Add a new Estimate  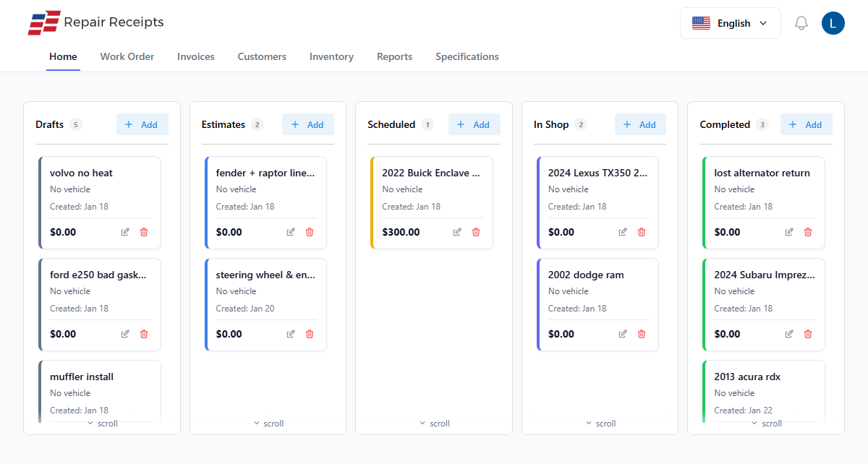pos(307,124)
